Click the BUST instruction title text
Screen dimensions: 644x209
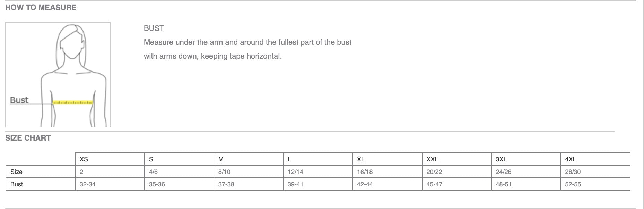(154, 28)
